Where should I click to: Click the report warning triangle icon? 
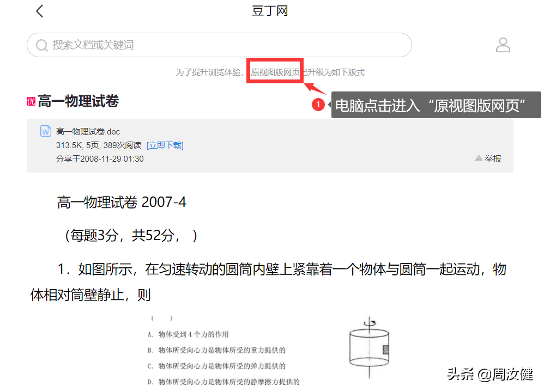(x=479, y=158)
